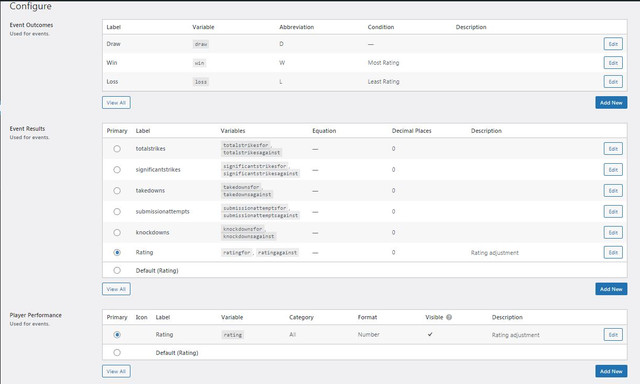This screenshot has width=640, height=384.
Task: Click the 'ratingfor' variable
Action: coord(237,253)
